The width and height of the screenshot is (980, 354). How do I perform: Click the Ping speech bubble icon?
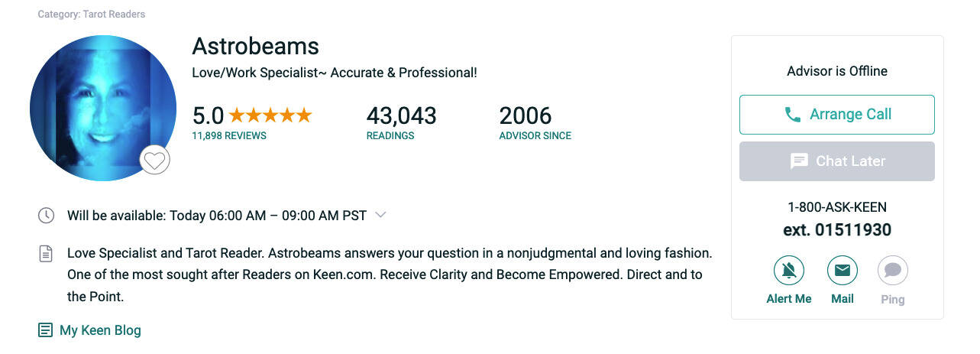tap(892, 270)
